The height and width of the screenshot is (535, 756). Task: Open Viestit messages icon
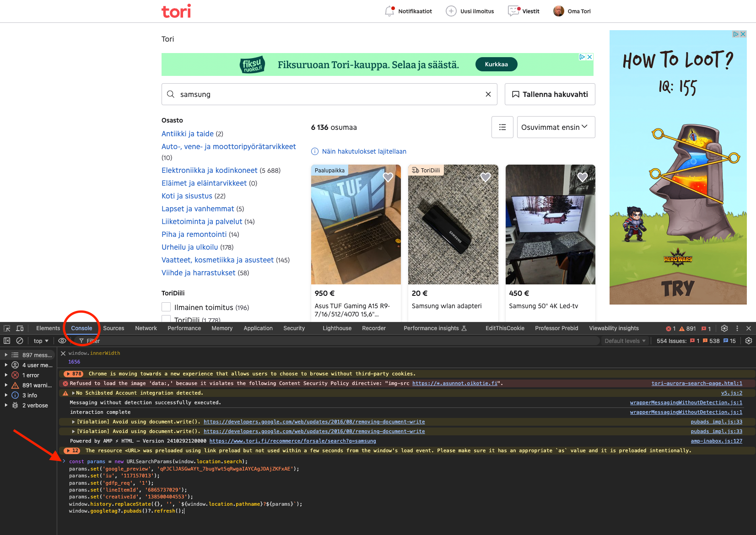[x=514, y=11]
